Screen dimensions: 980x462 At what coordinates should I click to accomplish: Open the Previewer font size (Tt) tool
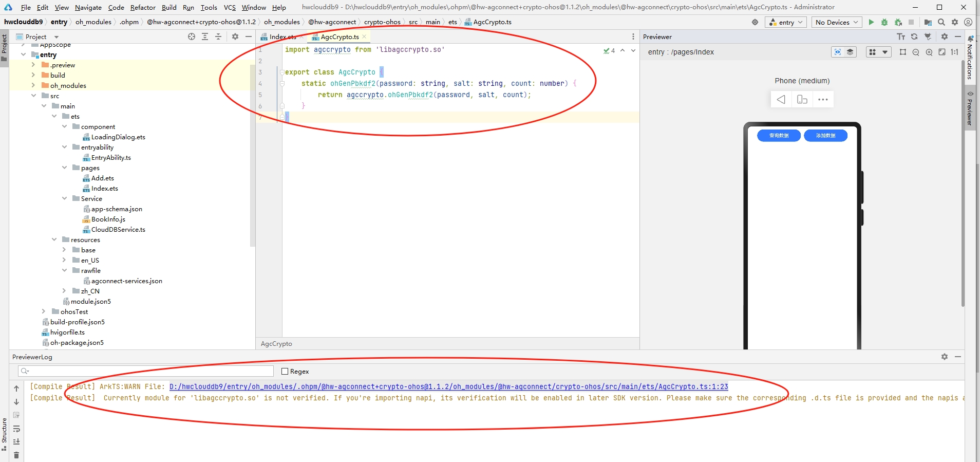[x=901, y=36]
